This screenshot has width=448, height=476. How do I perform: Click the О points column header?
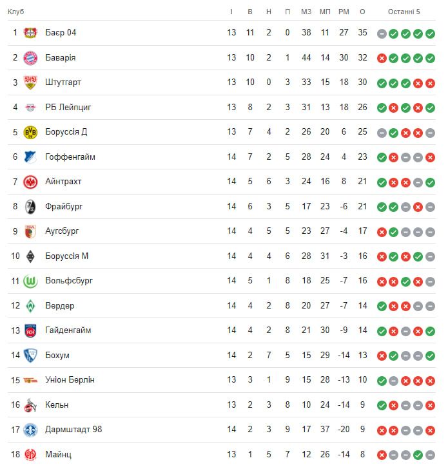pos(362,12)
